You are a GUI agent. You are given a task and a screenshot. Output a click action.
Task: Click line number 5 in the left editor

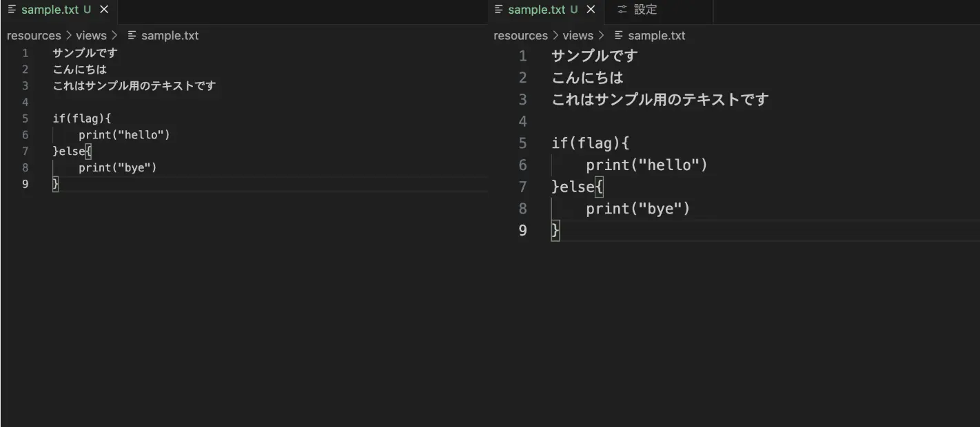tap(25, 118)
